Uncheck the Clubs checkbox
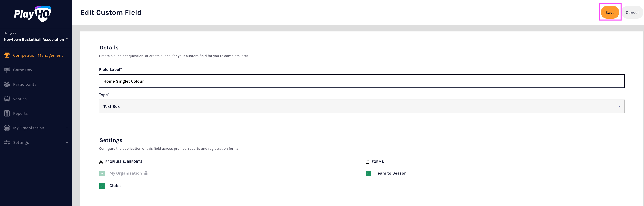This screenshot has width=644, height=206. [102, 186]
